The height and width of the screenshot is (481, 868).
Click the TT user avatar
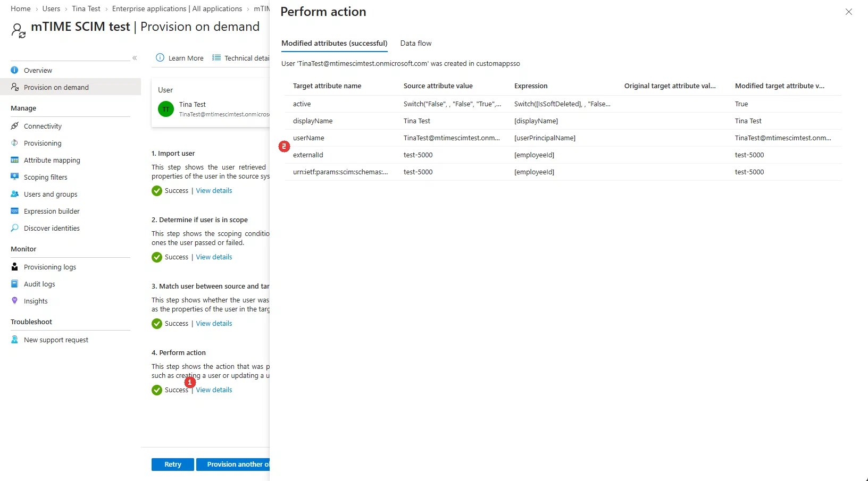pyautogui.click(x=166, y=109)
